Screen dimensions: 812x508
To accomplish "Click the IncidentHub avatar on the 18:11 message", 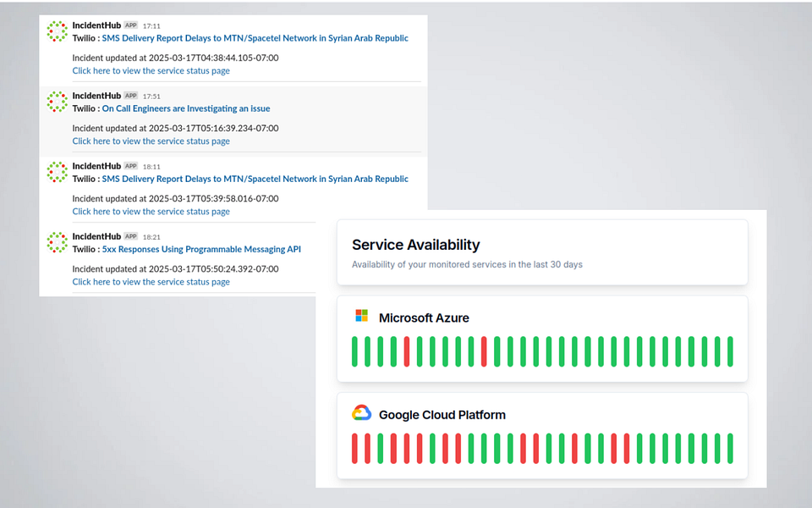I will click(x=57, y=172).
